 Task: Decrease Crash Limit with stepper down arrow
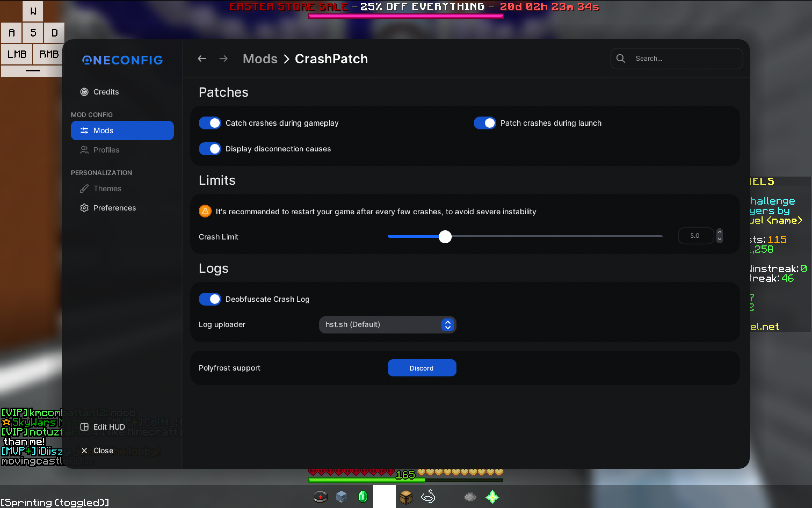719,239
